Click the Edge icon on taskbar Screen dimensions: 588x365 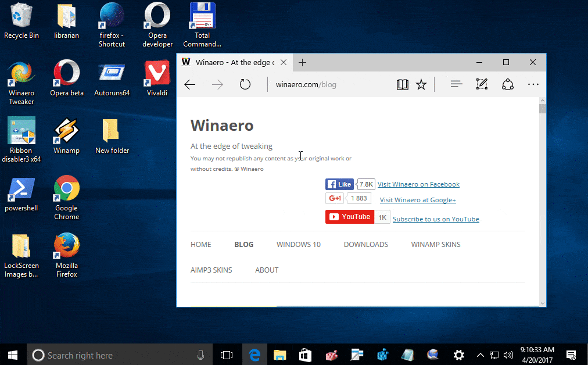[x=254, y=355]
